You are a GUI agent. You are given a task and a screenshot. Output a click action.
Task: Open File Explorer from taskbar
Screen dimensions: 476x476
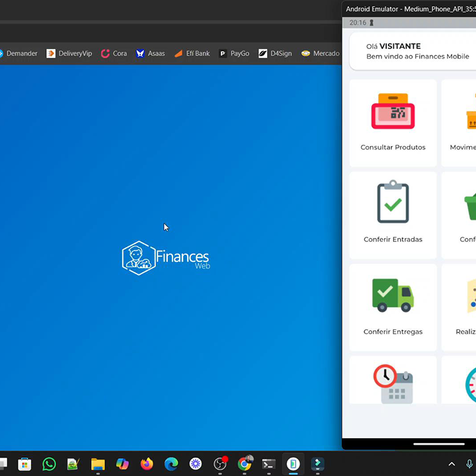pos(98,464)
